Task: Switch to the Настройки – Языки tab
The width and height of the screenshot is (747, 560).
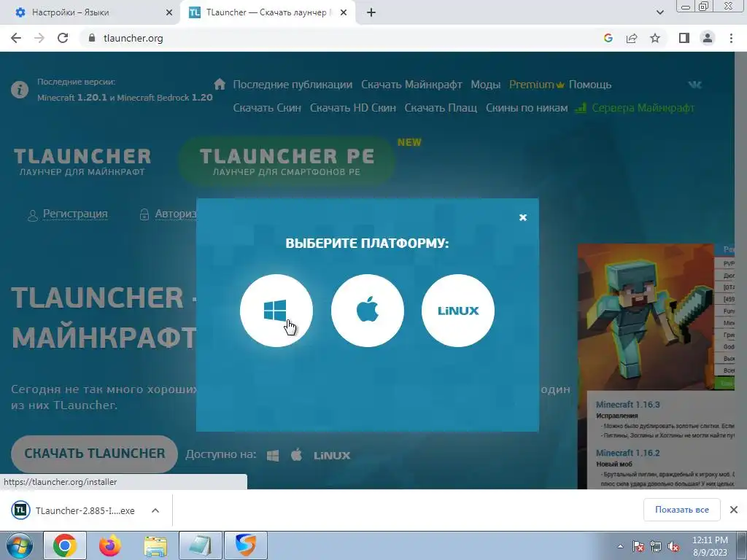Action: [x=90, y=12]
